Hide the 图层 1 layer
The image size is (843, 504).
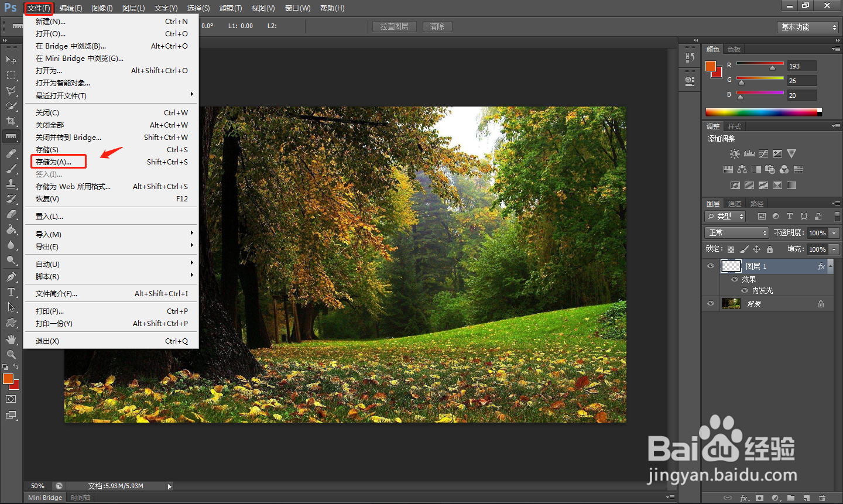coord(711,266)
